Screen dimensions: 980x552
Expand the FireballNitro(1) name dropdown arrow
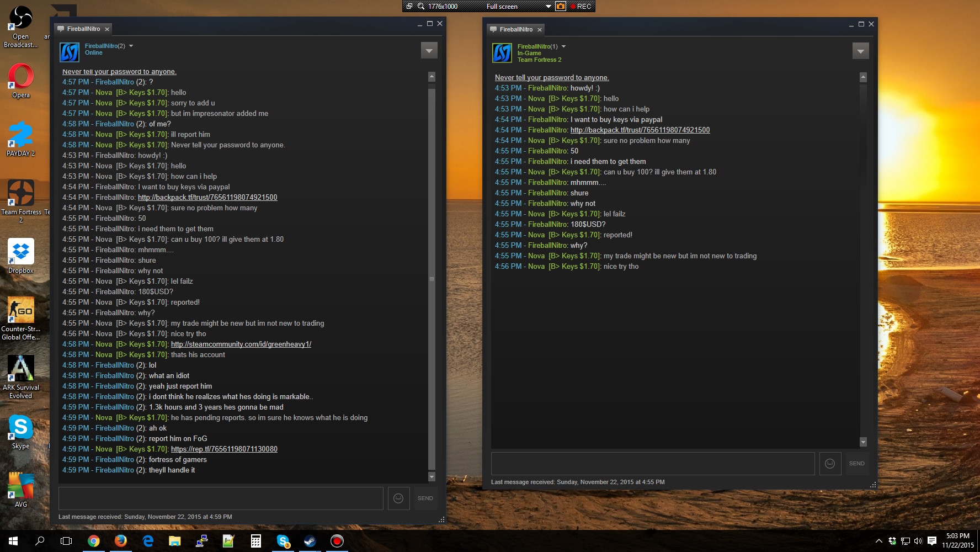(x=564, y=46)
